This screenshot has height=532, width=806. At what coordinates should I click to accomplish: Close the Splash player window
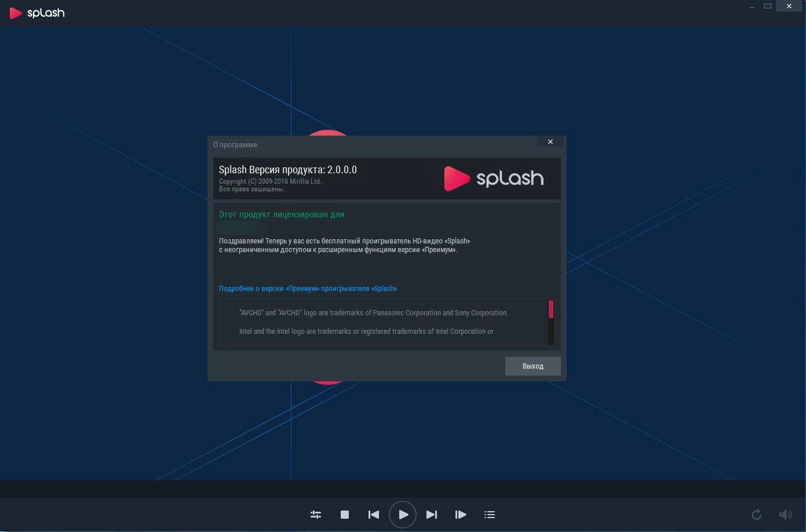point(789,6)
